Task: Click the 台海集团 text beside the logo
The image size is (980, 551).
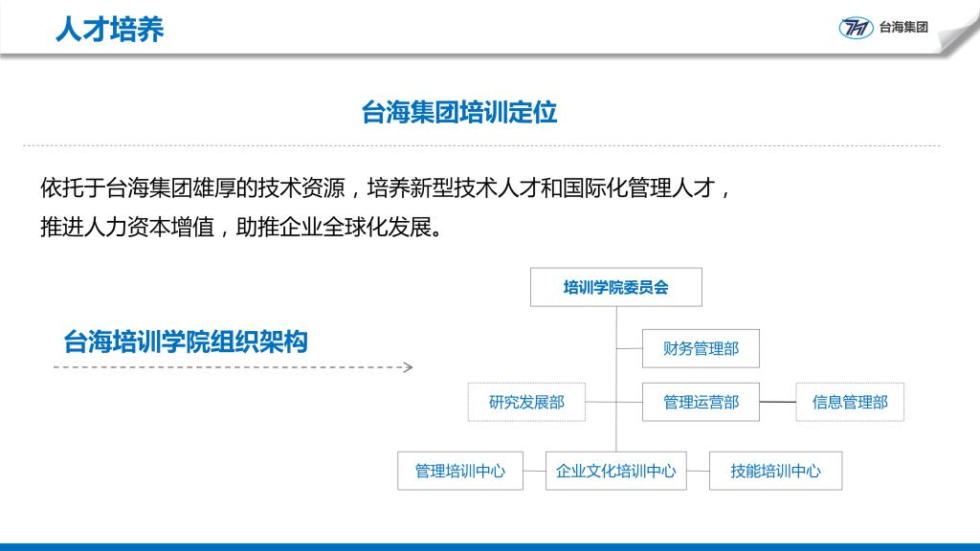Action: coord(903,28)
